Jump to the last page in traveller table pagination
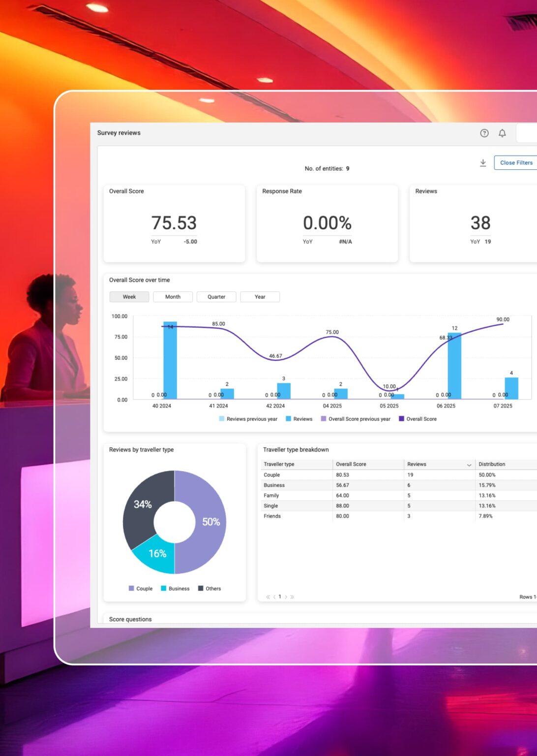The image size is (537, 756). pyautogui.click(x=292, y=597)
